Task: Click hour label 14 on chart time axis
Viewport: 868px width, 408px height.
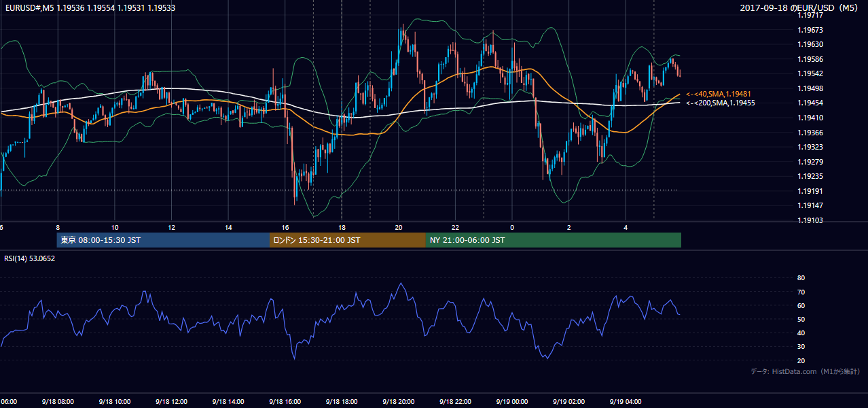Action: tap(228, 227)
